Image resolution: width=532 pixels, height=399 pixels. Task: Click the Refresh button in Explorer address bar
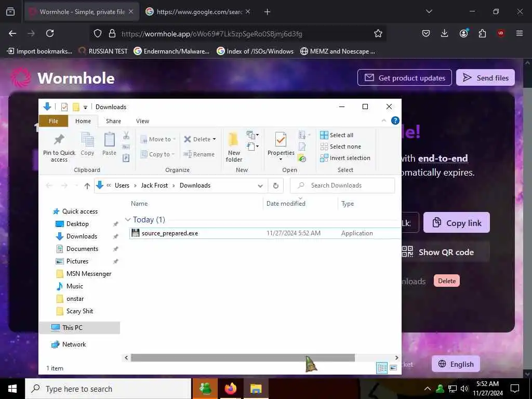(276, 185)
